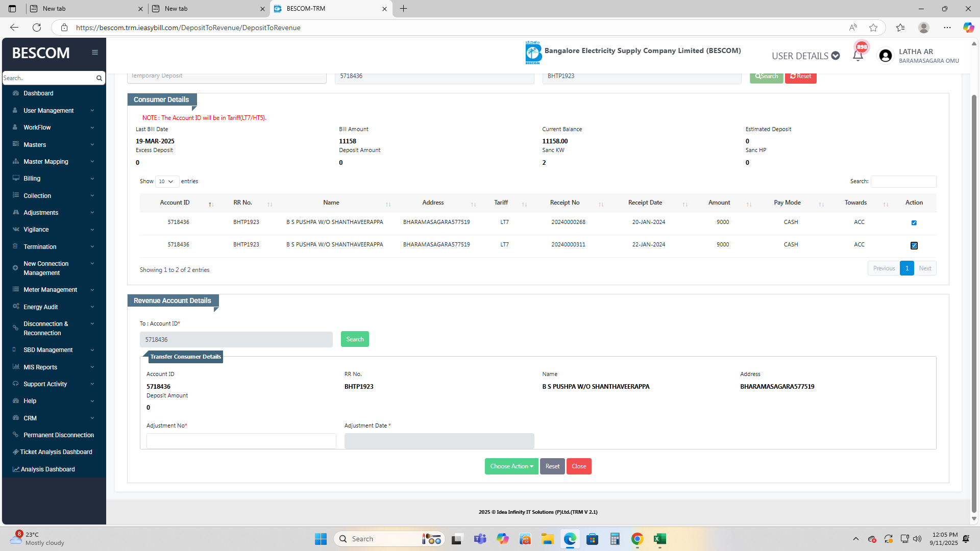Click the Adjustment No input field
The width and height of the screenshot is (980, 551).
tap(241, 441)
